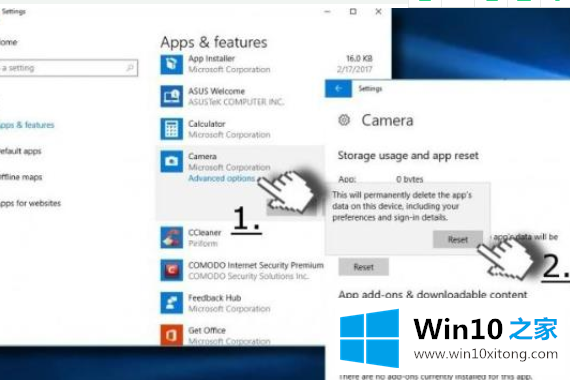
Task: Select Get Office entry name
Action: pyautogui.click(x=207, y=330)
